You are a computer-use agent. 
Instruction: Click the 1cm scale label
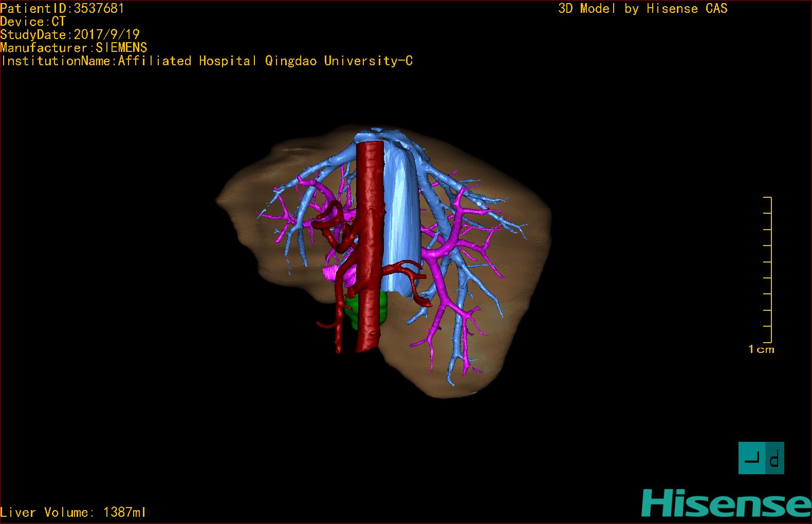click(x=761, y=349)
